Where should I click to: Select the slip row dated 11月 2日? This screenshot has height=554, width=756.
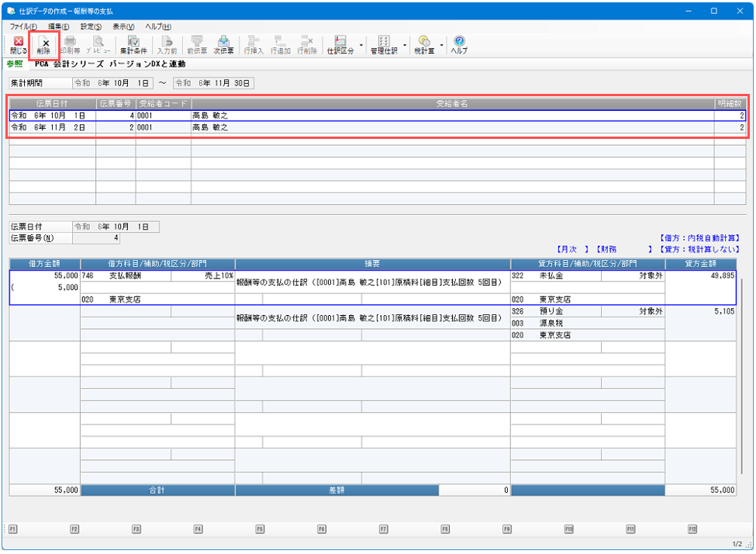[378, 127]
